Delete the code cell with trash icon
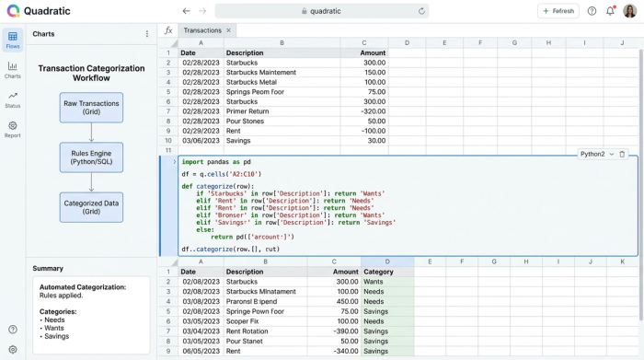 (622, 154)
